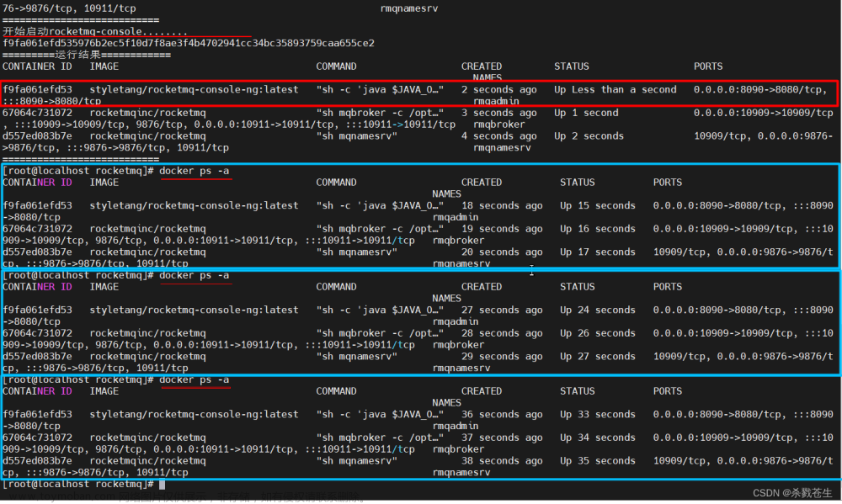
Task: Click 'rmqbroker' name below the '3 seconds ago' value
Action: [x=498, y=125]
